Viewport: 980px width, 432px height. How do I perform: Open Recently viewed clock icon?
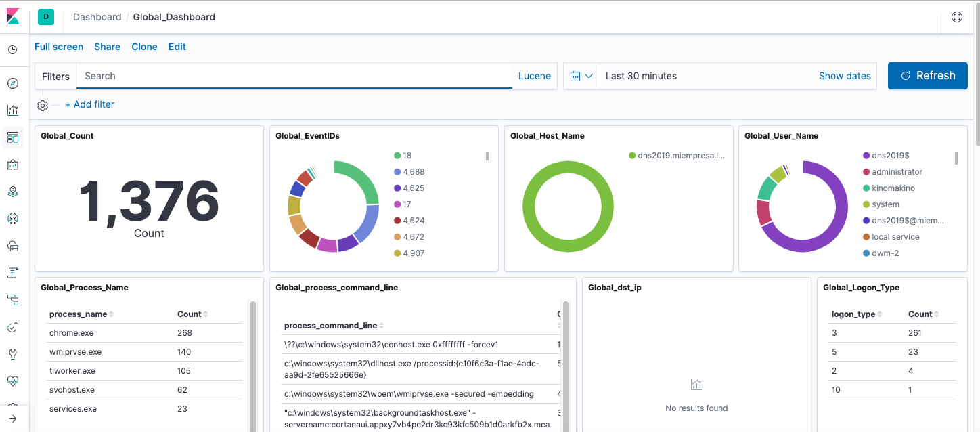point(12,50)
